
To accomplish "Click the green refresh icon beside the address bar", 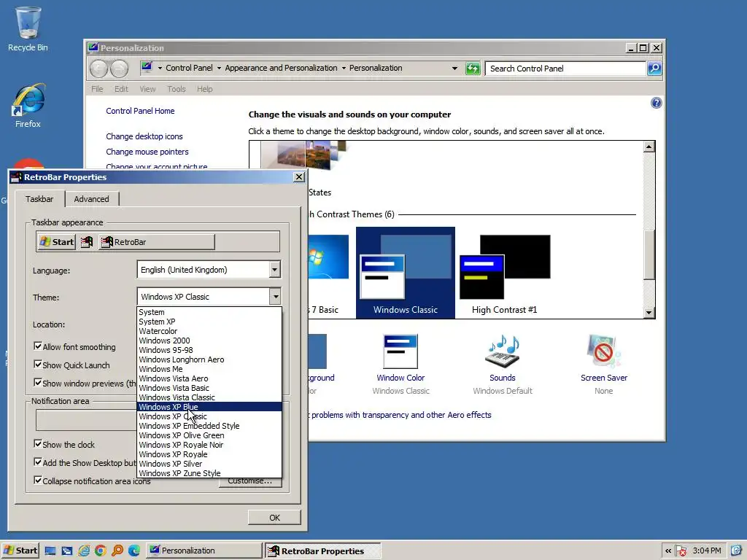I will click(473, 69).
